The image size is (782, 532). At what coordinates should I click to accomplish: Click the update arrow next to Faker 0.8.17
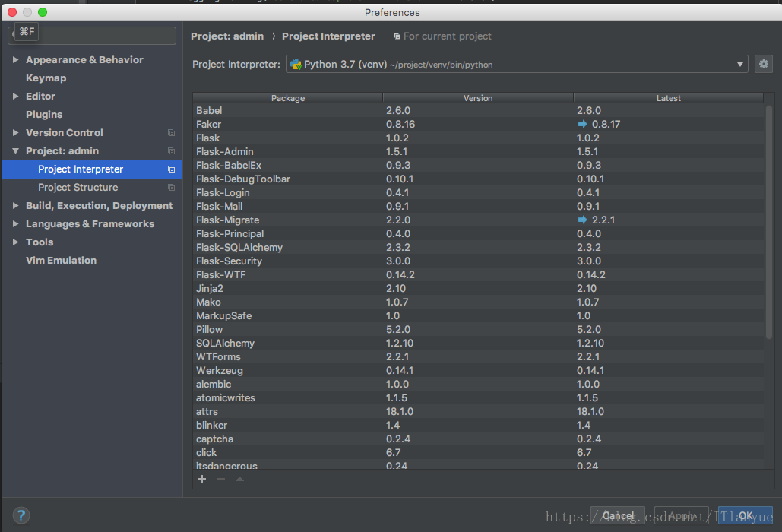coord(582,124)
